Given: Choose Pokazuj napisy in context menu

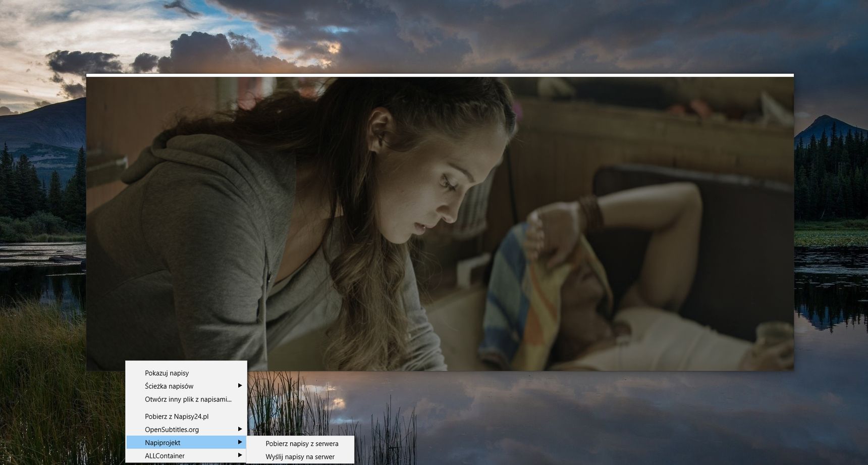Looking at the screenshot, I should (x=186, y=373).
